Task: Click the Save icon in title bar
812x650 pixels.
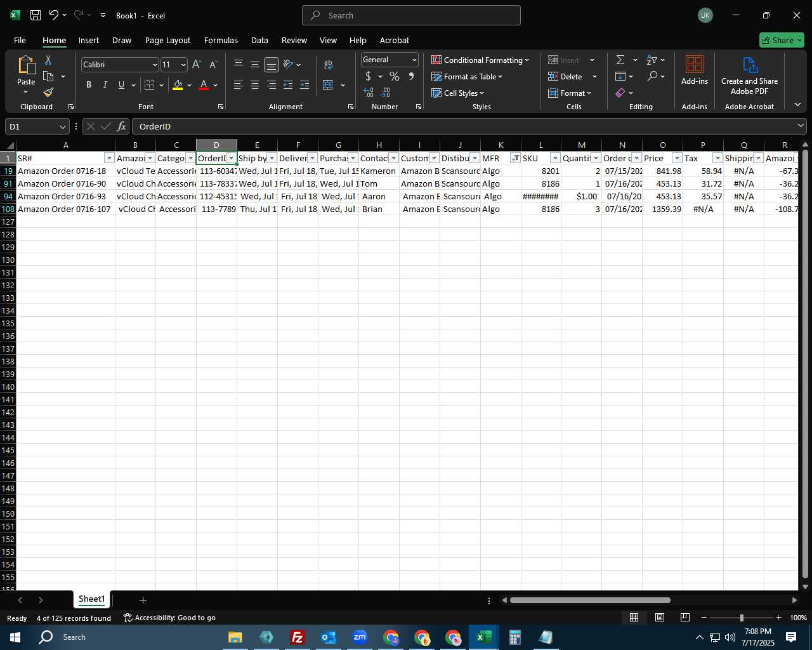Action: pos(36,15)
